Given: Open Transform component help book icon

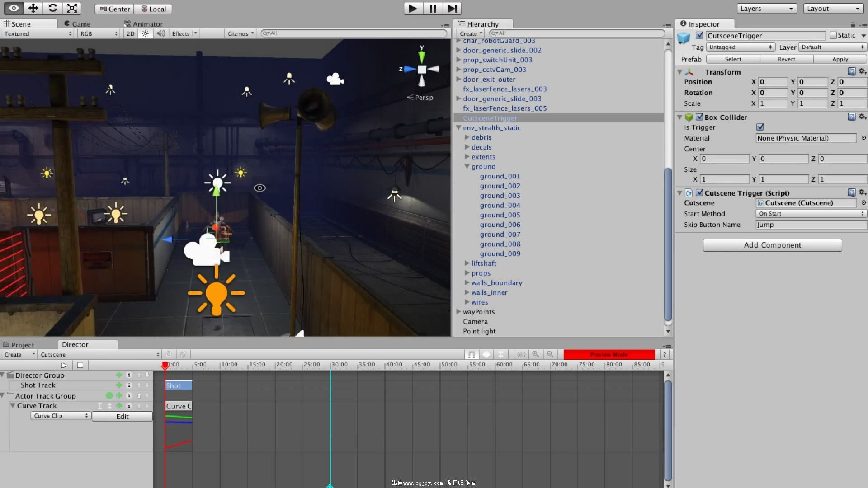Looking at the screenshot, I should click(851, 71).
